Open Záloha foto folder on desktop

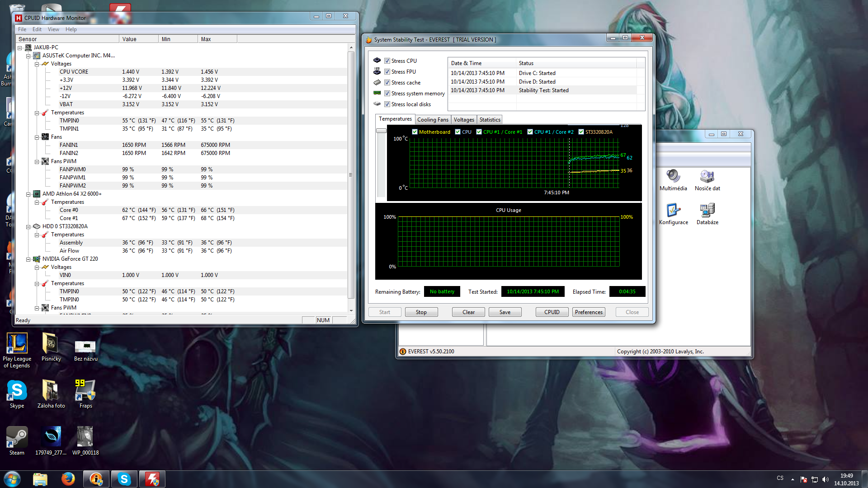tap(51, 394)
